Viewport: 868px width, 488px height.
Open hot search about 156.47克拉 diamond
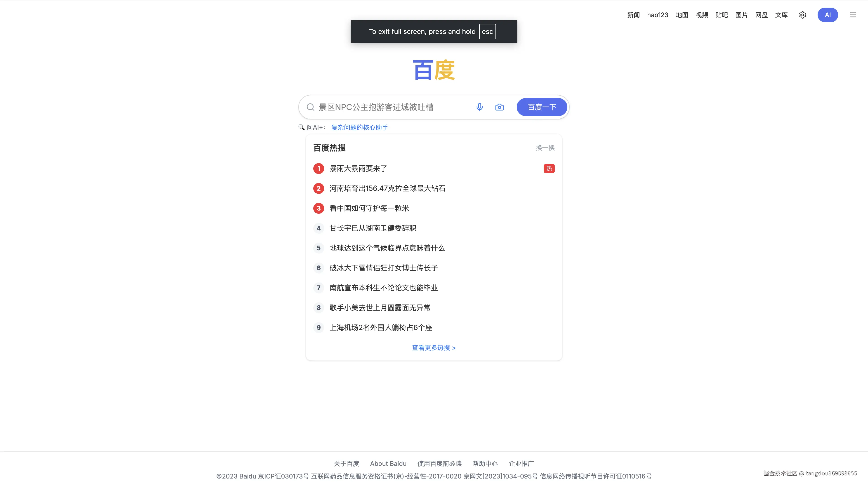coord(387,188)
